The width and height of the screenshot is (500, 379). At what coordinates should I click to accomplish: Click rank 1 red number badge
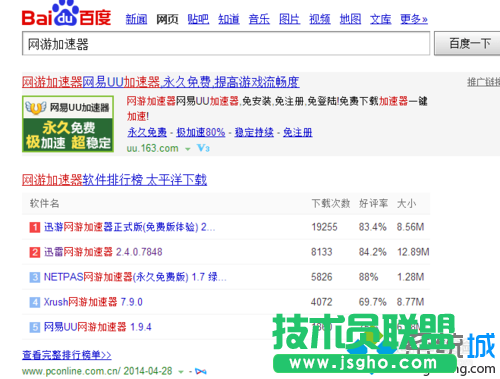click(35, 227)
